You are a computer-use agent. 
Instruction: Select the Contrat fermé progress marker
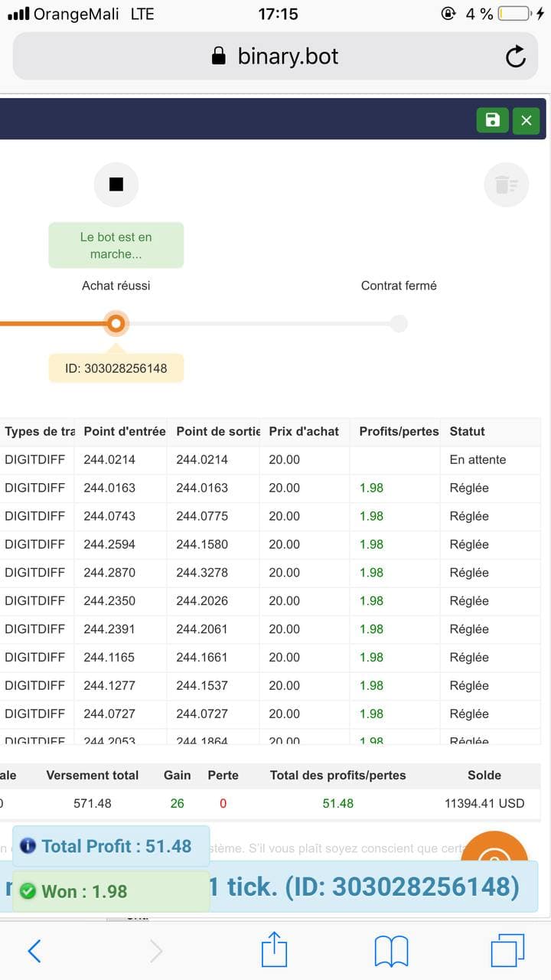click(x=398, y=323)
